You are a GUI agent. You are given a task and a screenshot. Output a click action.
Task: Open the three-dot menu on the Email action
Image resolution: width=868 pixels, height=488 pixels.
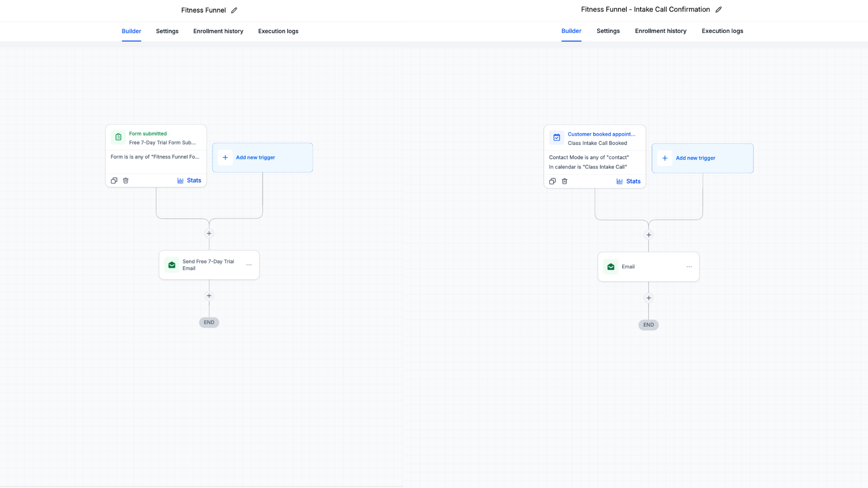(689, 267)
